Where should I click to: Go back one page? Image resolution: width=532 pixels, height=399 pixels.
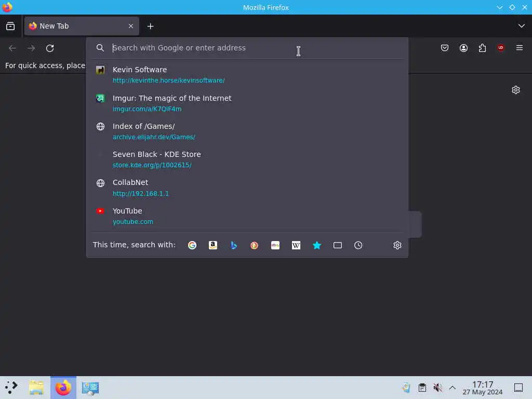click(x=12, y=48)
